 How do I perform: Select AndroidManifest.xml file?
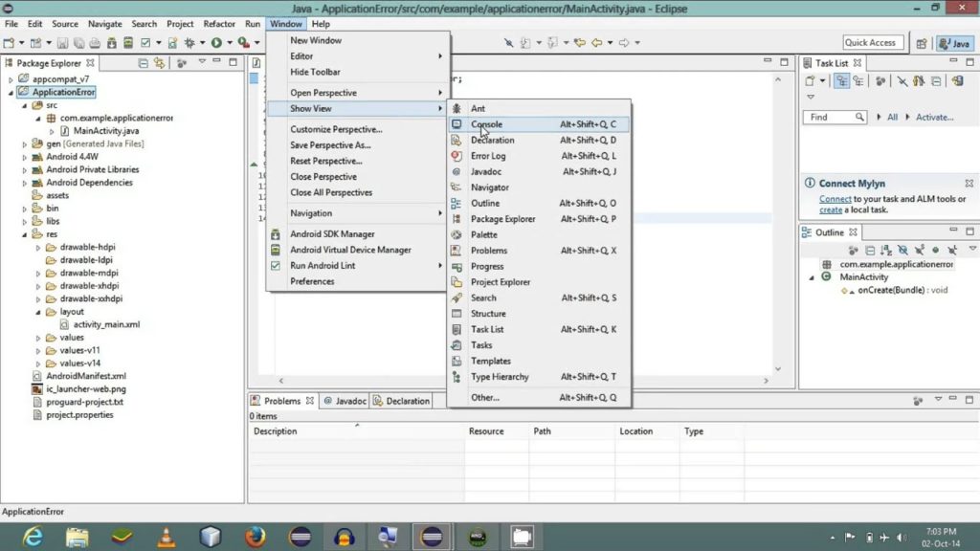pyautogui.click(x=85, y=376)
